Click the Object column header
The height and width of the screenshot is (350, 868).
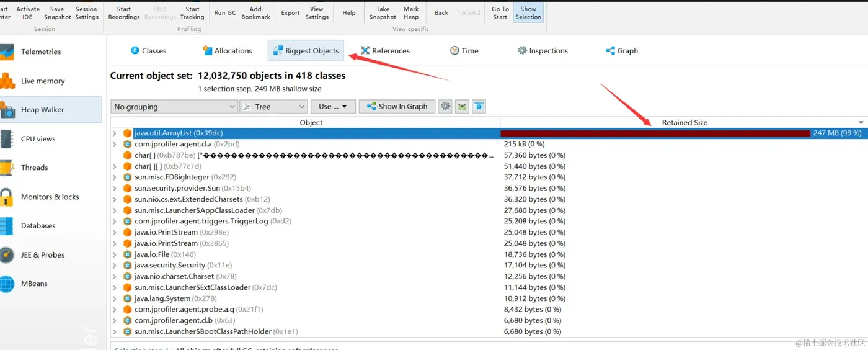pyautogui.click(x=311, y=123)
